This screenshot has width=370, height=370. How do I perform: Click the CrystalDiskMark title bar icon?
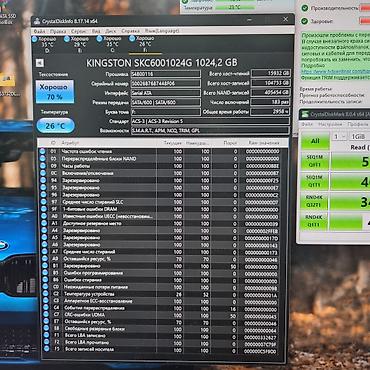coord(305,114)
